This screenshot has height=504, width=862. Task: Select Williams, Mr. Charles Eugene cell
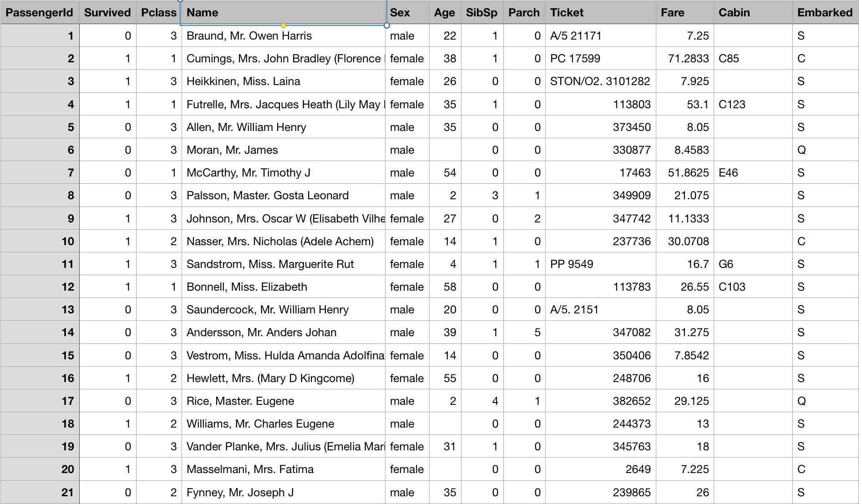pos(284,423)
